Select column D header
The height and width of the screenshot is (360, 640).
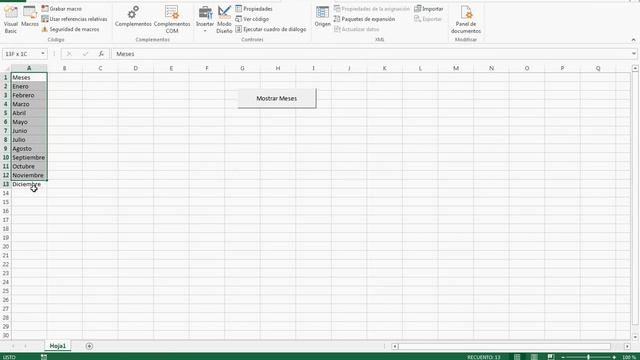click(x=136, y=68)
